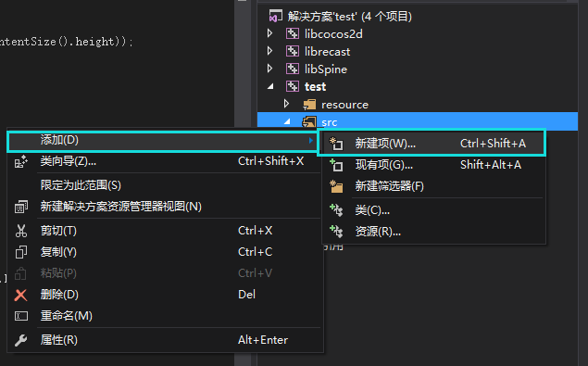
Task: Select New Solution Explorer View (新建解决方案资源管理器视图)
Action: [165, 207]
